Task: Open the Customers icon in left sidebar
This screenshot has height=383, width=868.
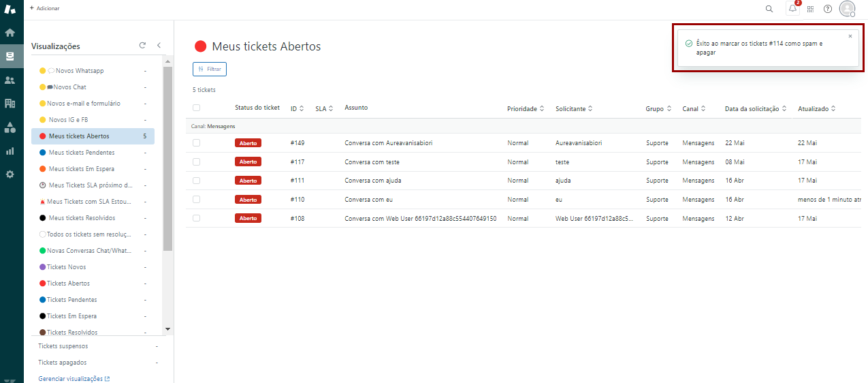Action: [x=10, y=80]
